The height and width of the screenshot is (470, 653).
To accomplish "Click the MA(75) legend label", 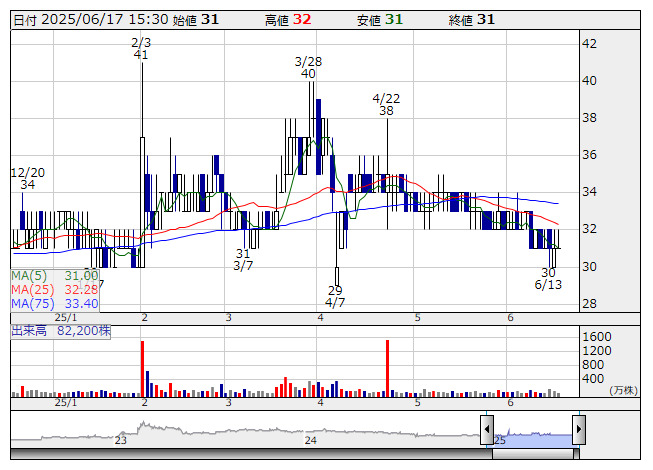I will pos(55,303).
